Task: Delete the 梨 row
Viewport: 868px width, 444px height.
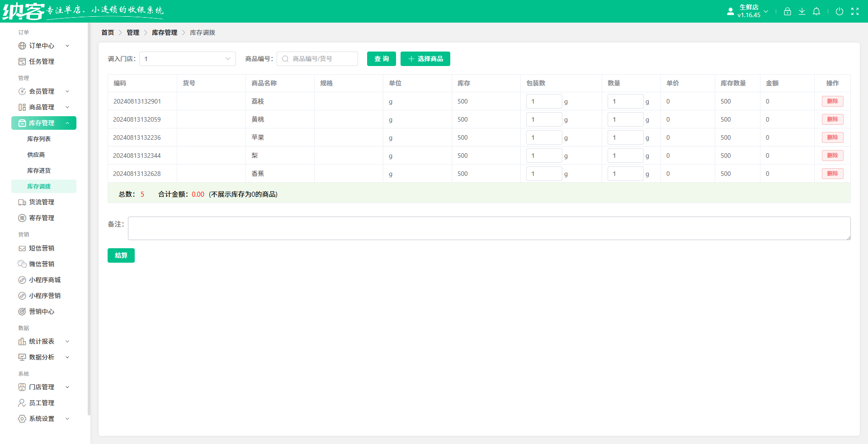Action: pyautogui.click(x=833, y=156)
